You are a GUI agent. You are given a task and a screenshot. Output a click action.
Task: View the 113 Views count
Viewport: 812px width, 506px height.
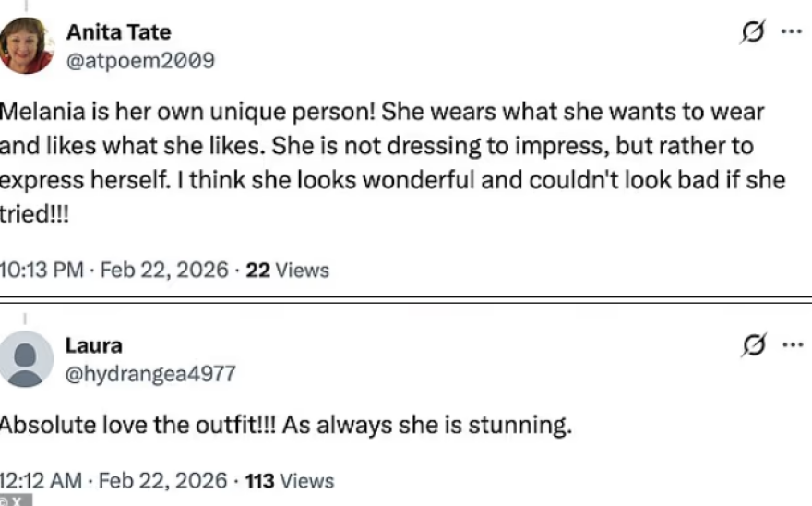[290, 481]
